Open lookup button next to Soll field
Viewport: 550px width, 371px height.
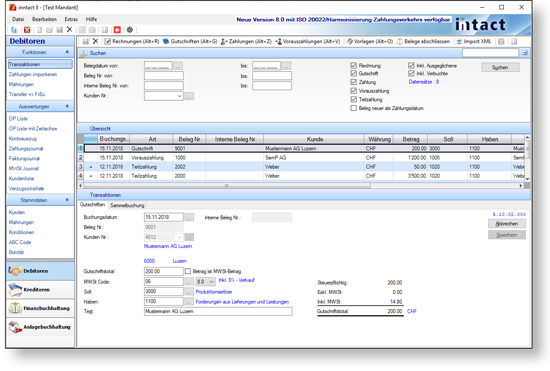[189, 291]
